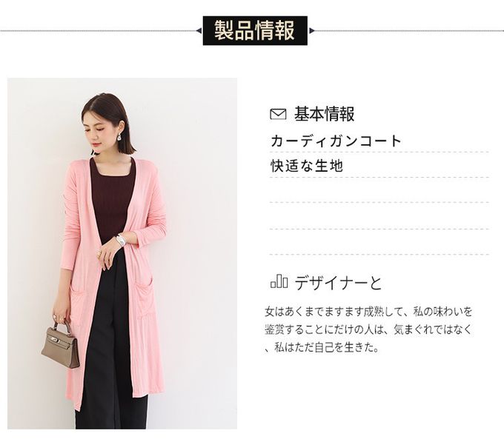Click the 快适な生地 fabric description line

tap(307, 167)
